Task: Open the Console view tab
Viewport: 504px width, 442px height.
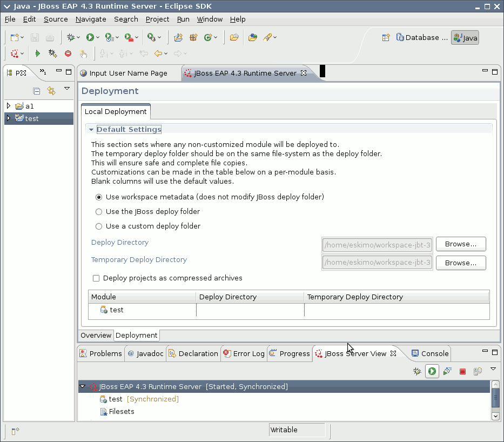Action: (430, 353)
